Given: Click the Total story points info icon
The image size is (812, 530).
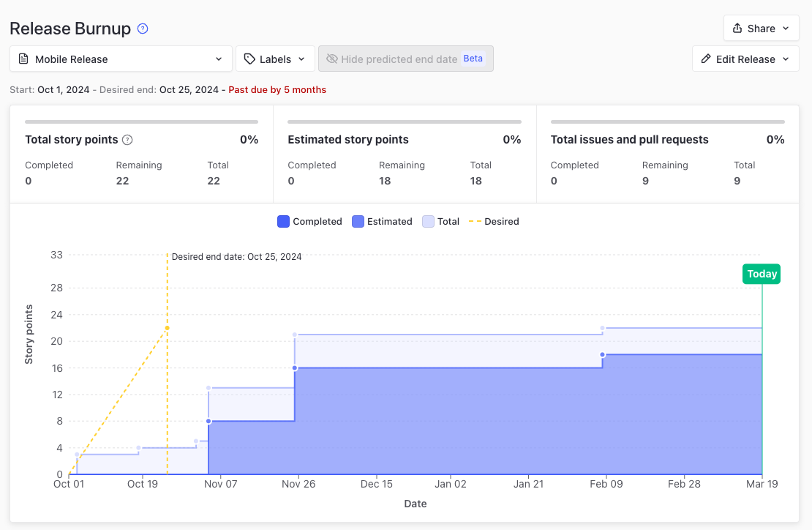Looking at the screenshot, I should point(127,140).
